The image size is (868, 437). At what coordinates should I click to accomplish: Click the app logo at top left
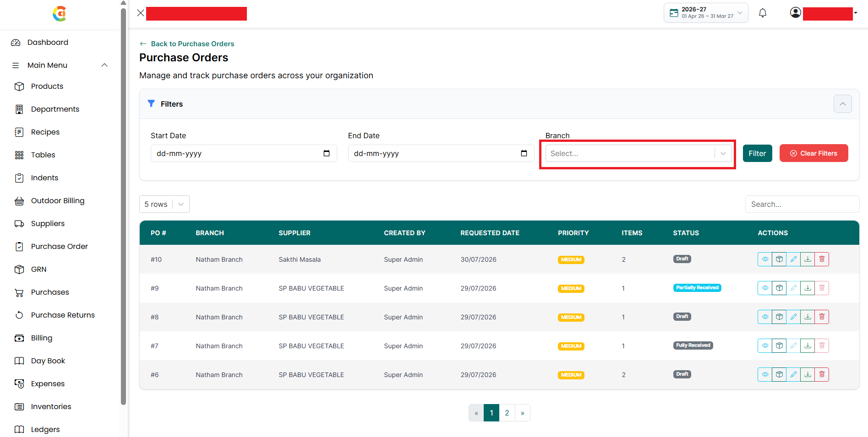click(60, 14)
